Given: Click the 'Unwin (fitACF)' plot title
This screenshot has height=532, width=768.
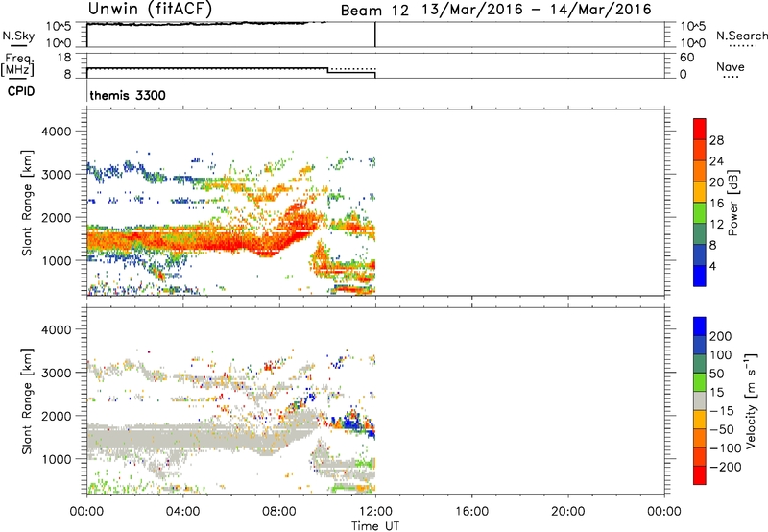Looking at the screenshot, I should coord(150,9).
